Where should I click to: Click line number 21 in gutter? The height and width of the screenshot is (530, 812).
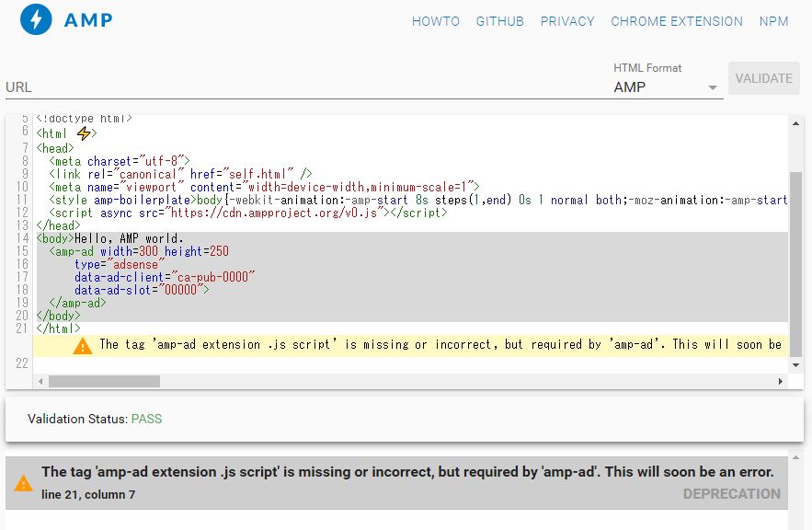(22, 328)
